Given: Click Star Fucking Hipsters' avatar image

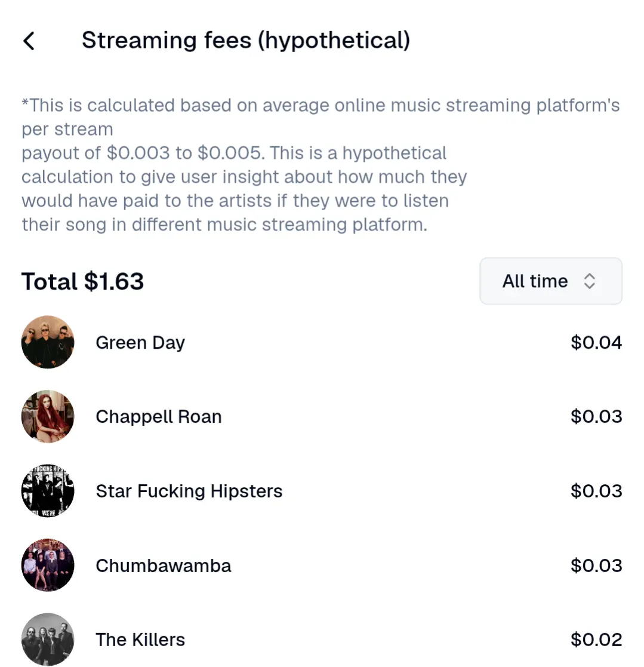Looking at the screenshot, I should pyautogui.click(x=48, y=491).
